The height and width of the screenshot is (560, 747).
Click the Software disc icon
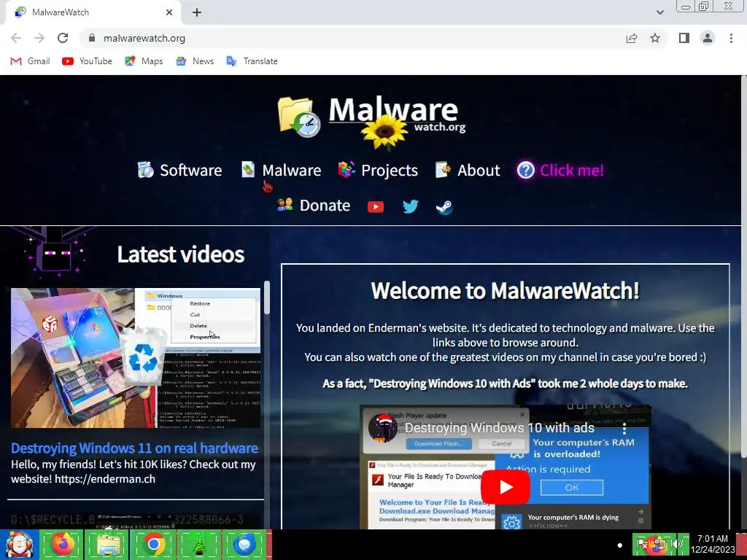[x=145, y=169]
